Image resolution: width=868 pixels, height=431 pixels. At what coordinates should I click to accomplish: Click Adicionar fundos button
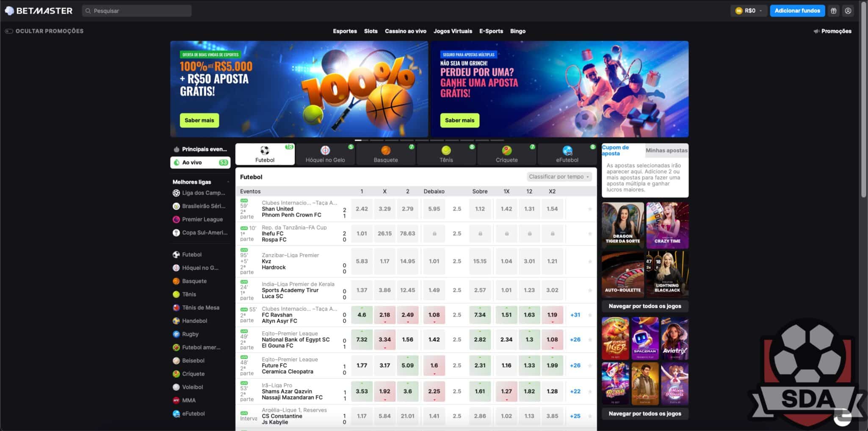(x=797, y=11)
